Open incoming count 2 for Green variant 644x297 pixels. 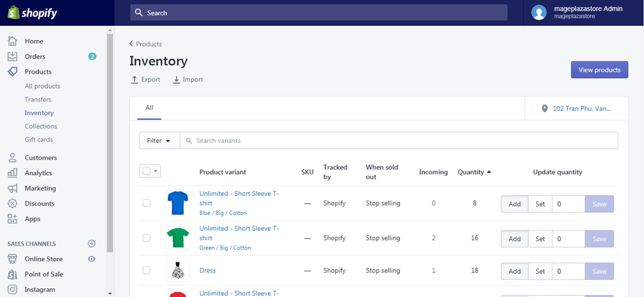pos(434,238)
